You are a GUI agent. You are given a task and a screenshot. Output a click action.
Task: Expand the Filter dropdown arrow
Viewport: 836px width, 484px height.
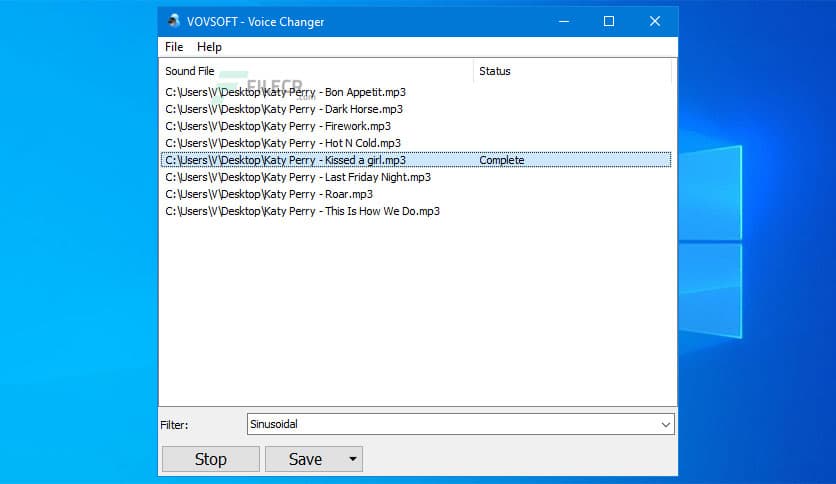coord(665,425)
